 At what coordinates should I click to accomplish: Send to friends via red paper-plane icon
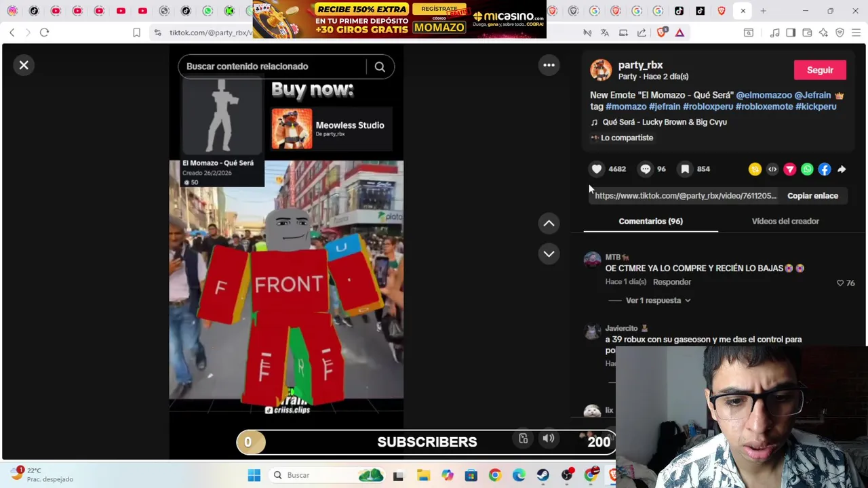pos(789,169)
